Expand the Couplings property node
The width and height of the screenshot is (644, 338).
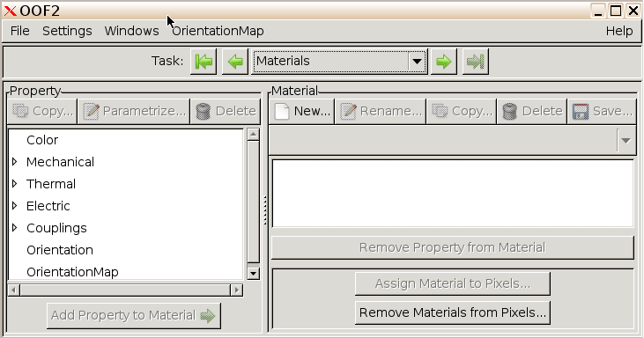click(x=15, y=228)
